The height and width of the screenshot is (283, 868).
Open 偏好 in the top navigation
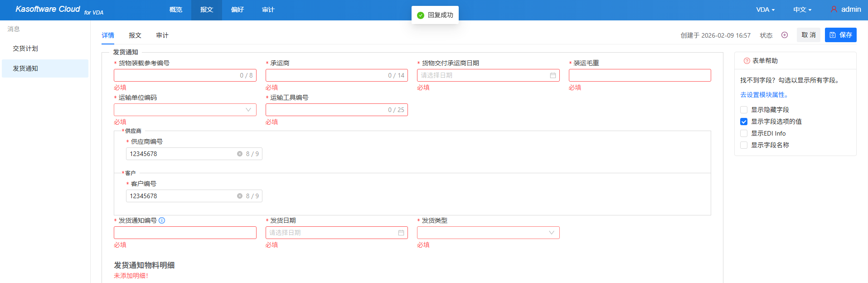(237, 10)
